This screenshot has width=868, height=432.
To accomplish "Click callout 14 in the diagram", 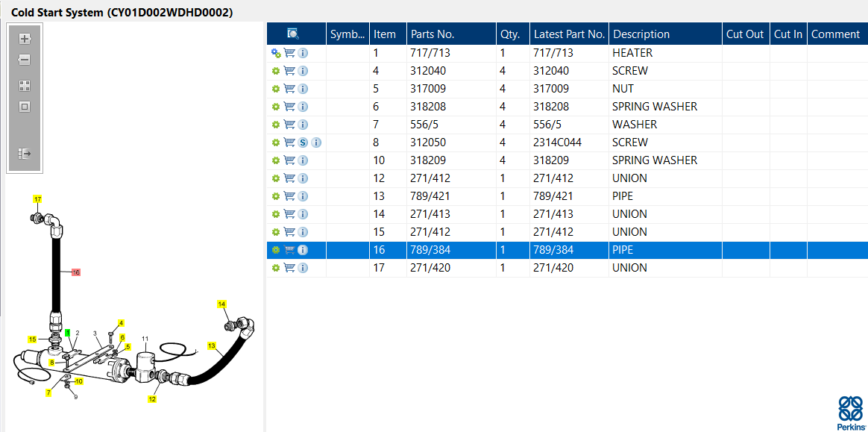I will pyautogui.click(x=221, y=304).
